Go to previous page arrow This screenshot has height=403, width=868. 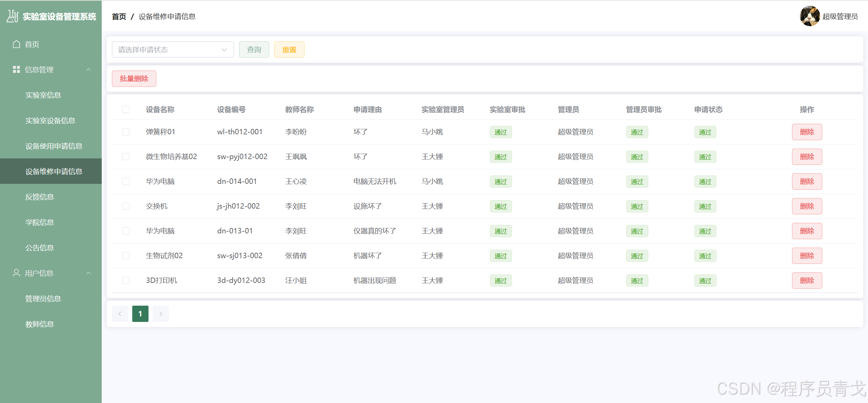click(x=120, y=314)
